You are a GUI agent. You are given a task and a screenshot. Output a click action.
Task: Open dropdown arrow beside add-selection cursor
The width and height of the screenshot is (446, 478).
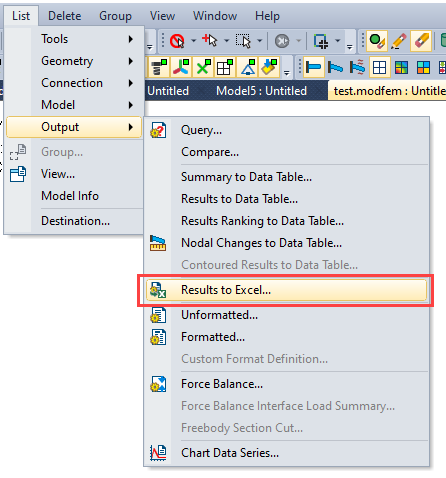click(226, 41)
